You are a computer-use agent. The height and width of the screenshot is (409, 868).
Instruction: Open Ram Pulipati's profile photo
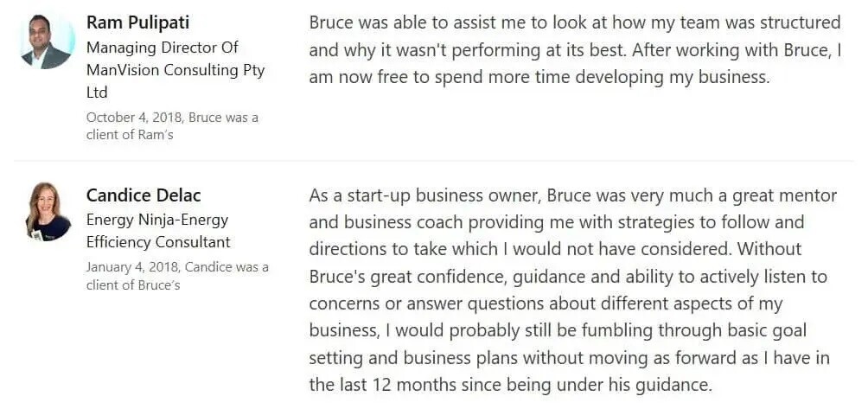tap(47, 42)
